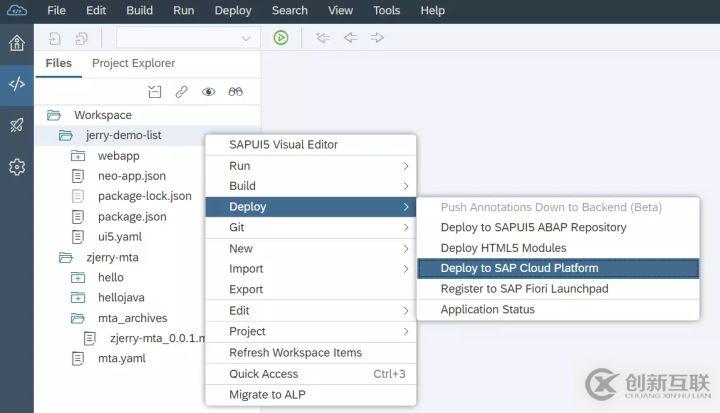Open the empty toolbar dropdown combo box

187,38
